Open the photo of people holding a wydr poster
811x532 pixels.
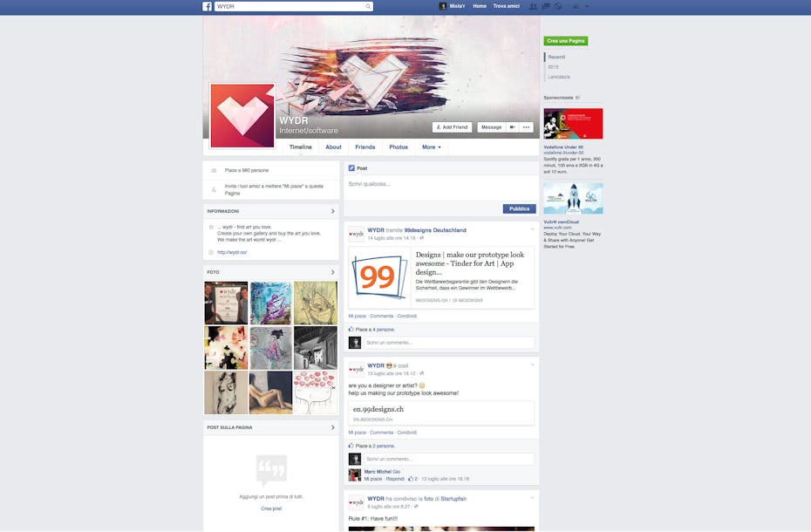(226, 303)
